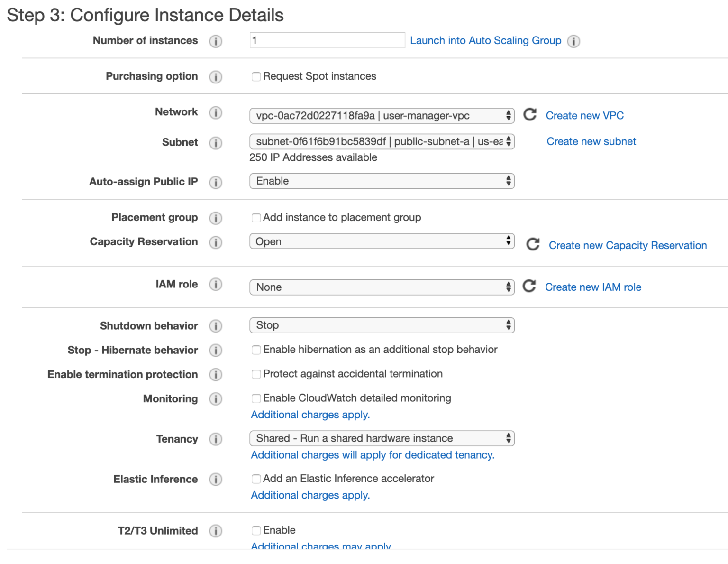Screen dimensions: 728x564
Task: Click the Number of instances input field
Action: (x=327, y=40)
